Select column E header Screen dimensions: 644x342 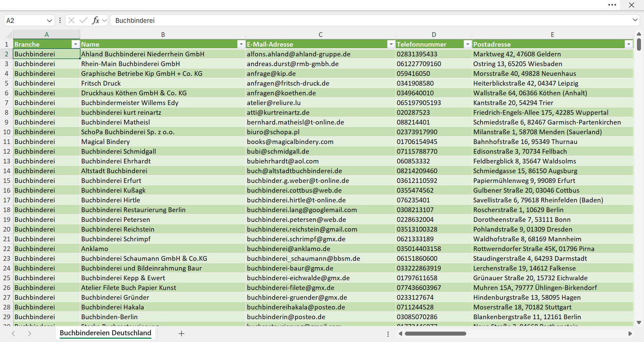552,35
